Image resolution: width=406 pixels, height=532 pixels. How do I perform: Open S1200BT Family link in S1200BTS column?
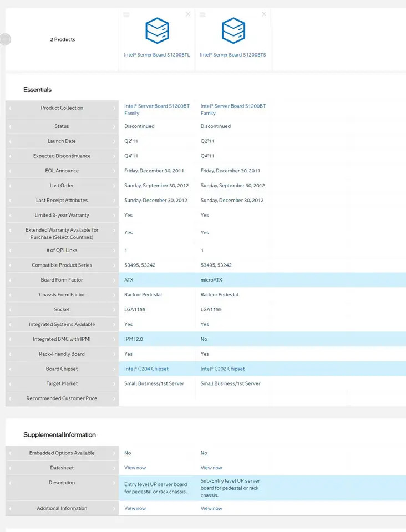(x=233, y=110)
